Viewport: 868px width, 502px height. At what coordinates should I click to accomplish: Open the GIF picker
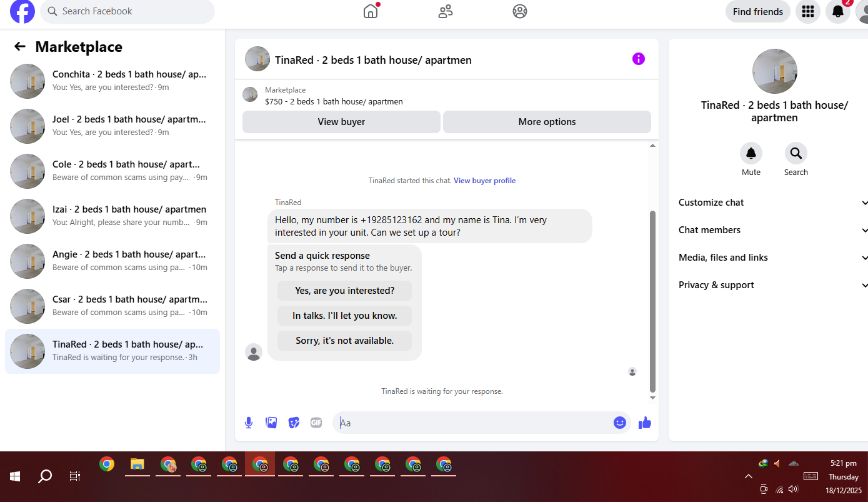(316, 423)
